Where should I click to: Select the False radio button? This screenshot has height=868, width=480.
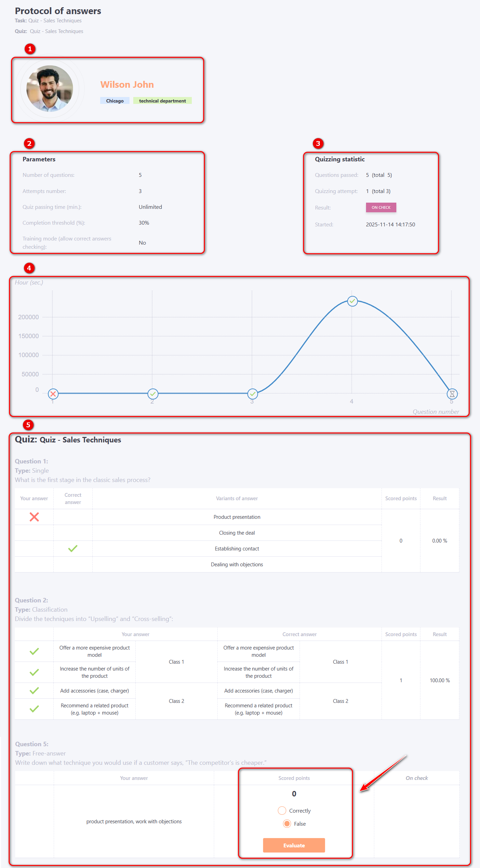(287, 824)
